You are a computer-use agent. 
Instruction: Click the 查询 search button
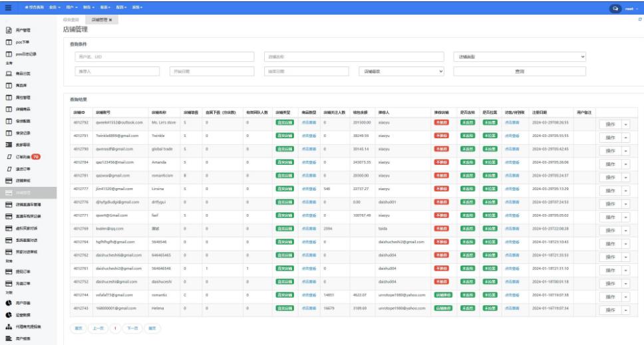[520, 71]
